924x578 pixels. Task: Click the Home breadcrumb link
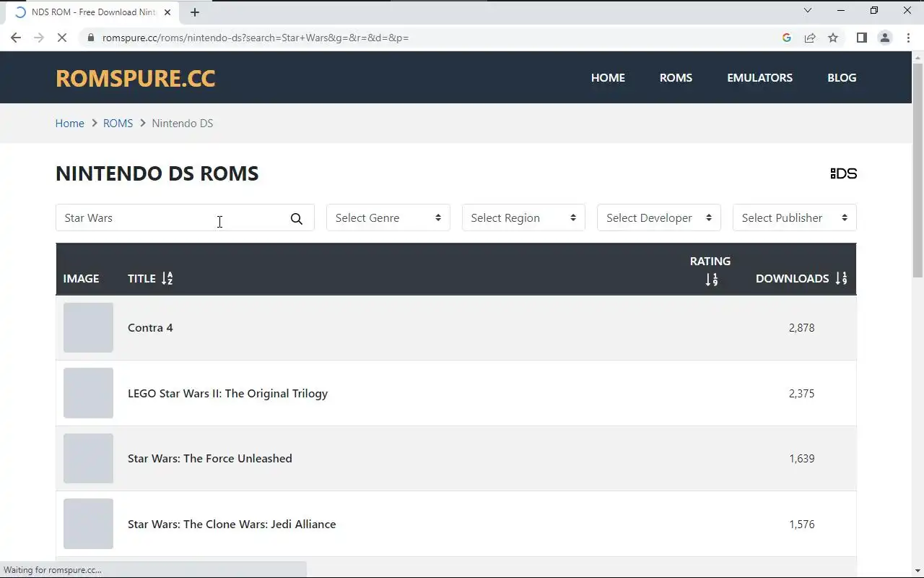[70, 123]
